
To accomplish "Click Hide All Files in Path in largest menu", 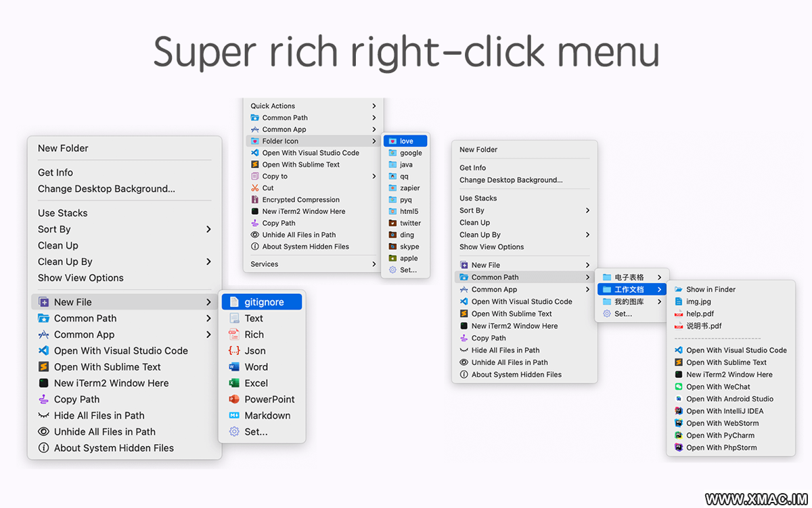I will point(99,416).
